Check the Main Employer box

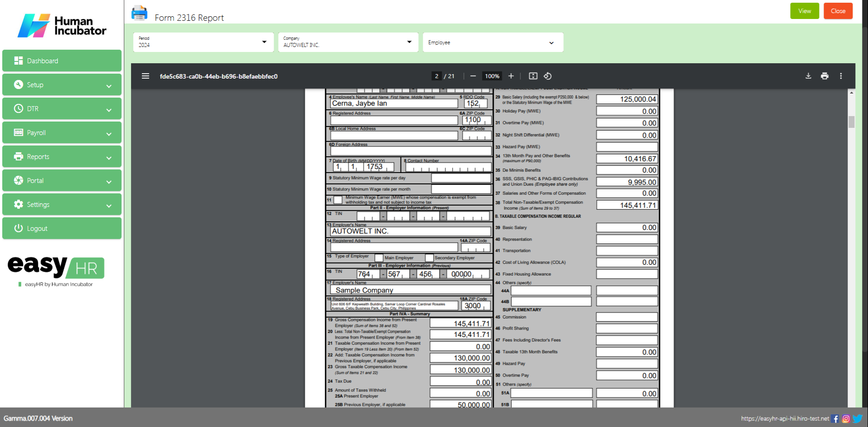click(379, 258)
